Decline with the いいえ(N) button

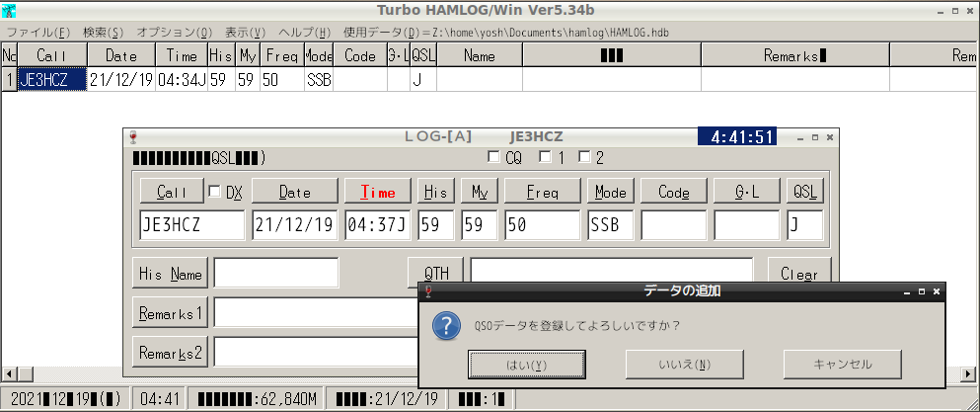pos(684,365)
